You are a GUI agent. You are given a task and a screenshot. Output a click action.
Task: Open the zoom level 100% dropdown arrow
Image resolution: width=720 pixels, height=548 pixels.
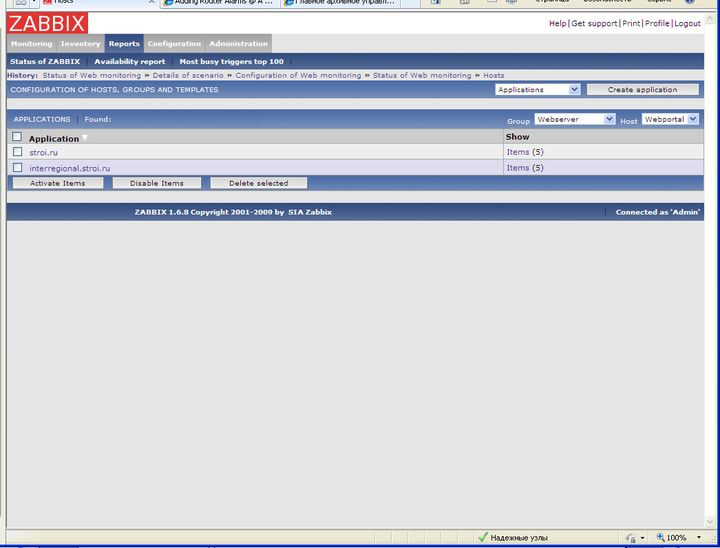[x=699, y=538]
